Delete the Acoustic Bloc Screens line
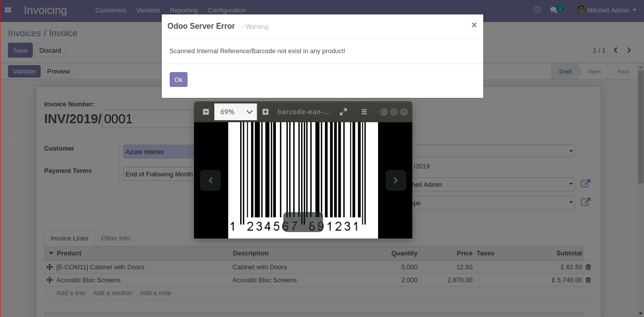Screen dimensions: 644x317 pyautogui.click(x=588, y=280)
